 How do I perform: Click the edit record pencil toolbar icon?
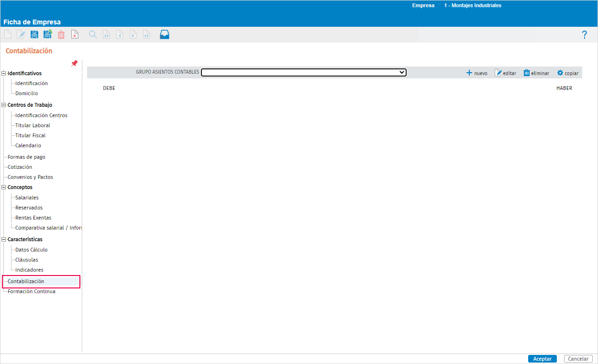pyautogui.click(x=21, y=34)
